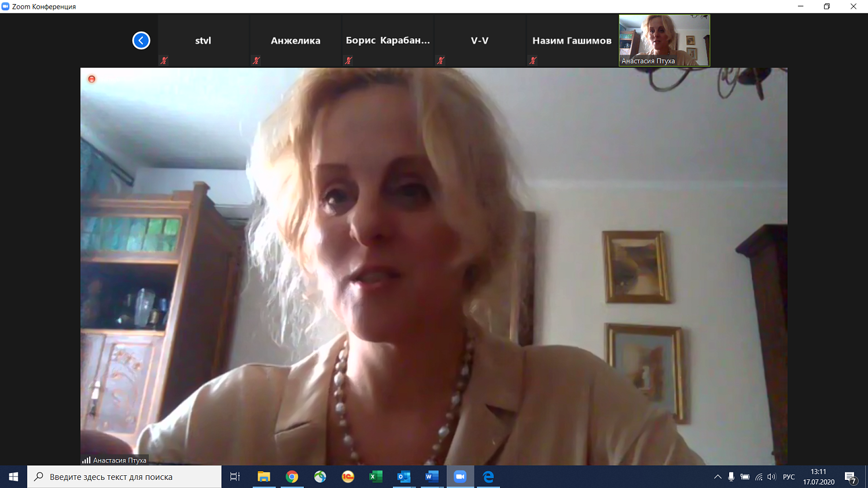Launch Google Chrome from the taskbar
This screenshot has width=868, height=488.
pos(292,477)
